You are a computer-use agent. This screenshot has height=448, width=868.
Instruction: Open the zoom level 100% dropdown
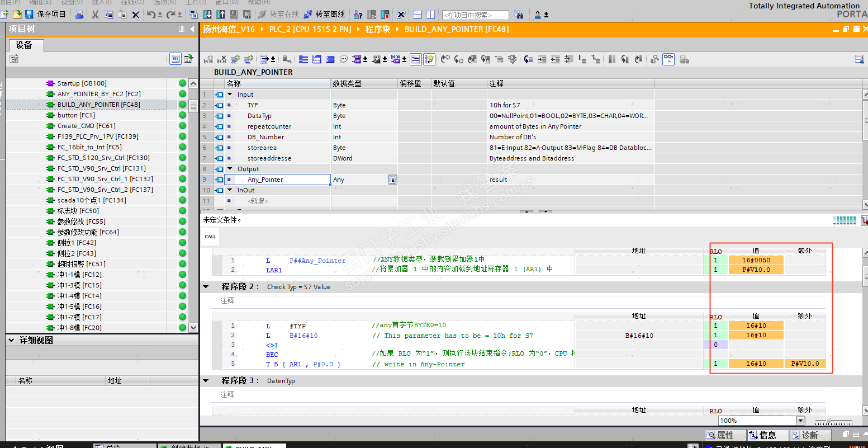pyautogui.click(x=801, y=421)
